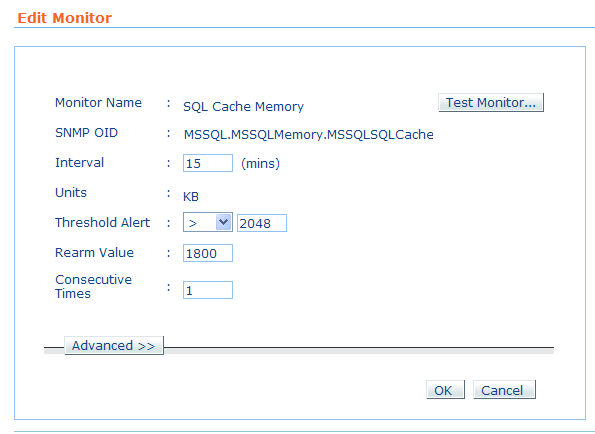Click the Test Monitor button
The width and height of the screenshot is (595, 434).
tap(491, 102)
